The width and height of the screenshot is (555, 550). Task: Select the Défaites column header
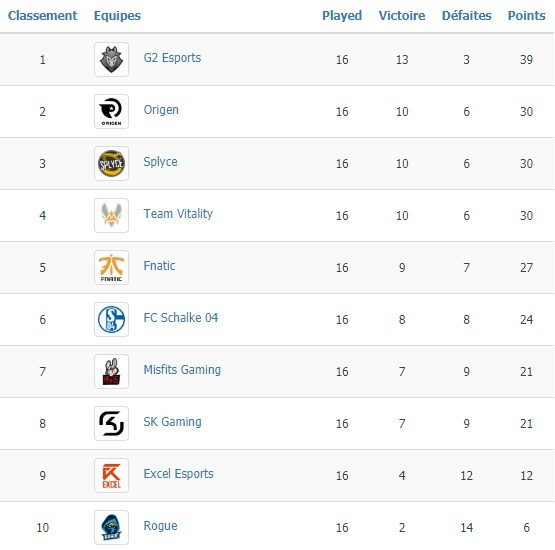pyautogui.click(x=467, y=16)
